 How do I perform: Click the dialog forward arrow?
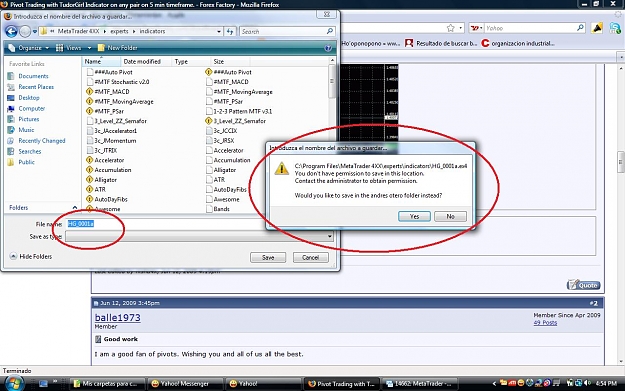point(25,31)
